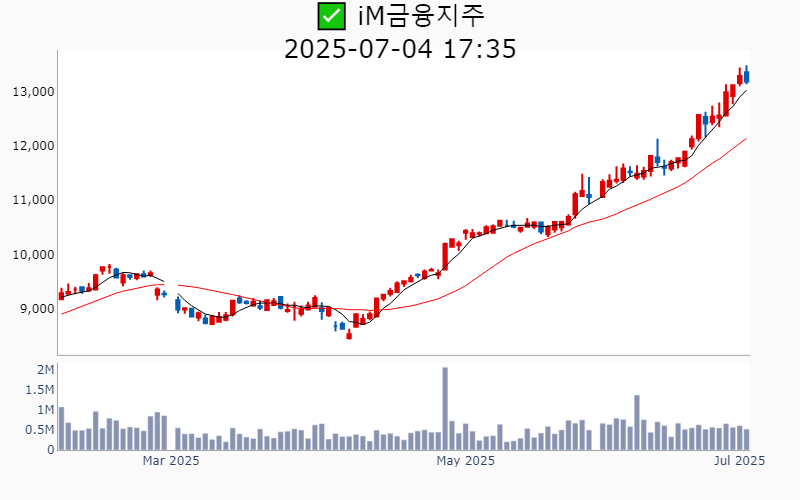This screenshot has height=500, width=800.
Task: Click the 9,000 price axis label
Action: pos(37,309)
